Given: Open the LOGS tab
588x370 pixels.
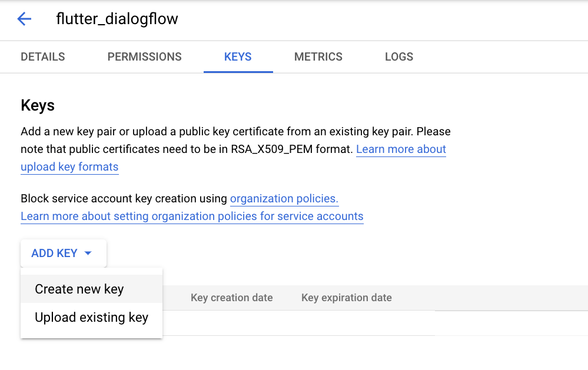Looking at the screenshot, I should 398,56.
